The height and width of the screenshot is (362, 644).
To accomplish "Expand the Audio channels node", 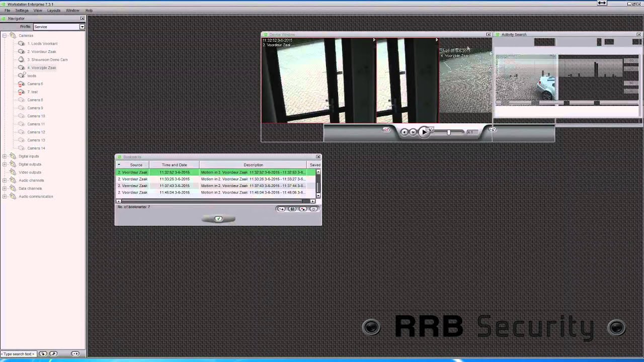I will coord(5,180).
